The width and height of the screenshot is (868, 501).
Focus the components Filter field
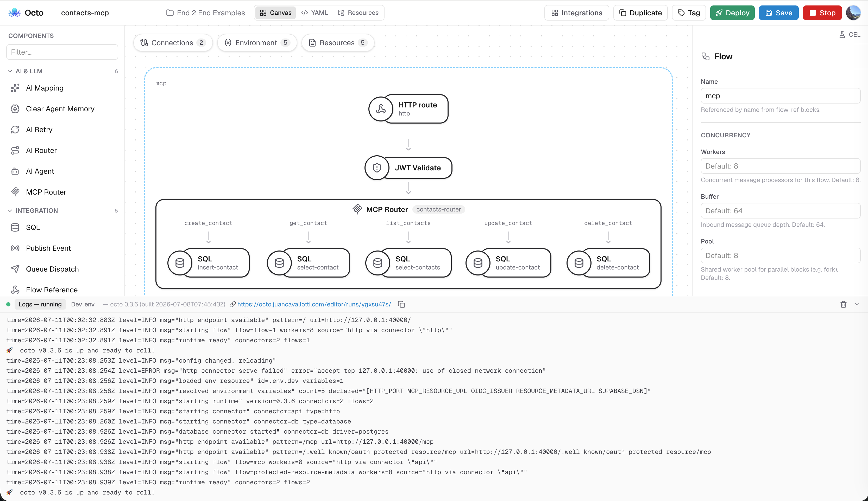(x=62, y=52)
